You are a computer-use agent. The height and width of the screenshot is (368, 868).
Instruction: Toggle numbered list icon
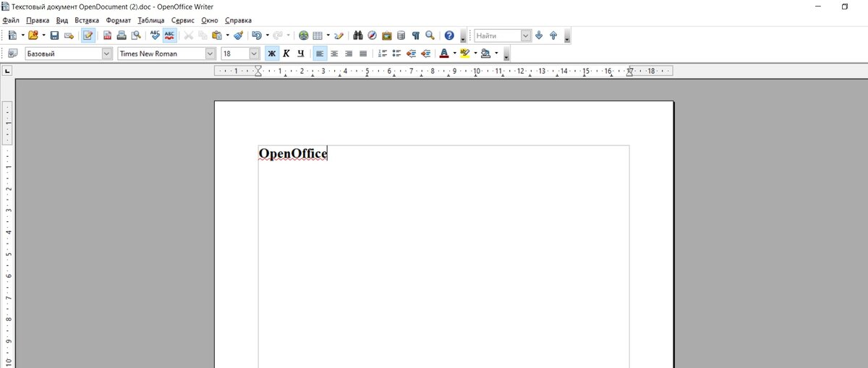pyautogui.click(x=383, y=53)
